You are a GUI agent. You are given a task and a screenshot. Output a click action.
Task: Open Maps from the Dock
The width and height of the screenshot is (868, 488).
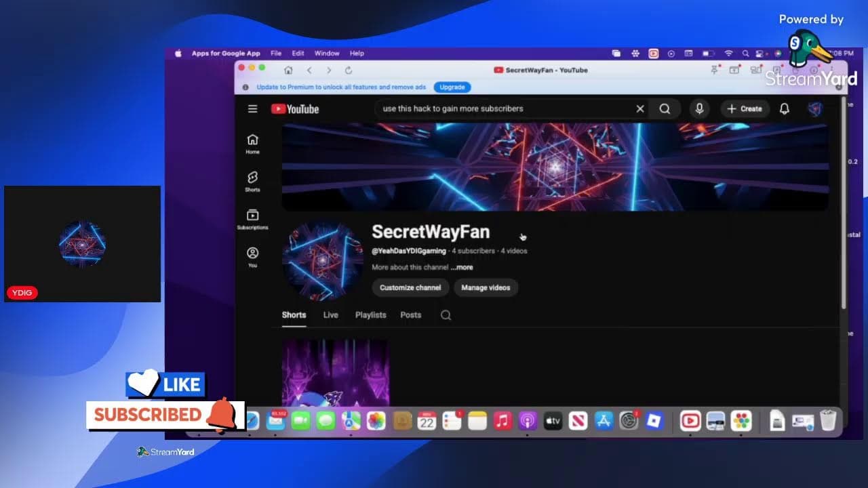pyautogui.click(x=351, y=420)
